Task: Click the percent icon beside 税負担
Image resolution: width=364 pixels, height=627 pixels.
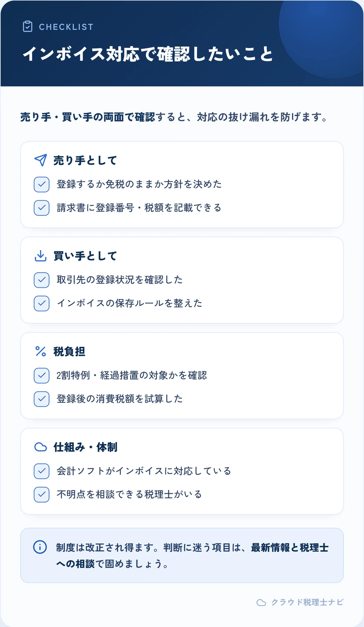Action: pos(40,351)
